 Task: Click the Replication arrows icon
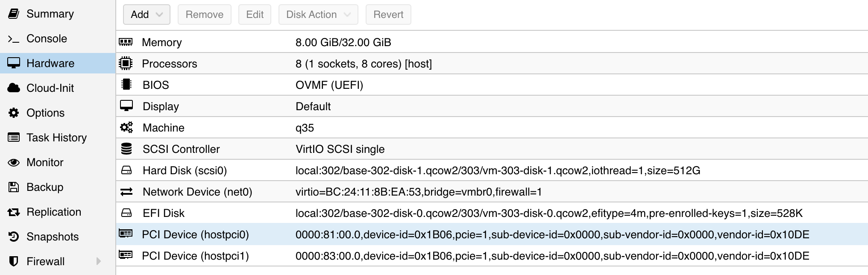tap(14, 212)
